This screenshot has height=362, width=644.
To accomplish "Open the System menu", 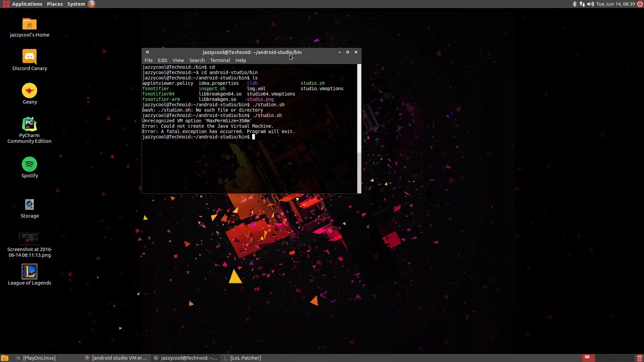I will [75, 4].
